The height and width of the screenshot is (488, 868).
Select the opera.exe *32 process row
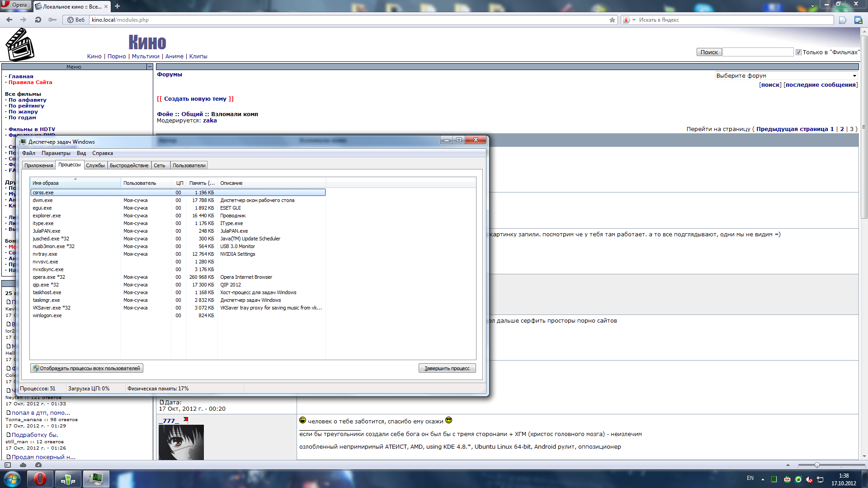point(178,277)
